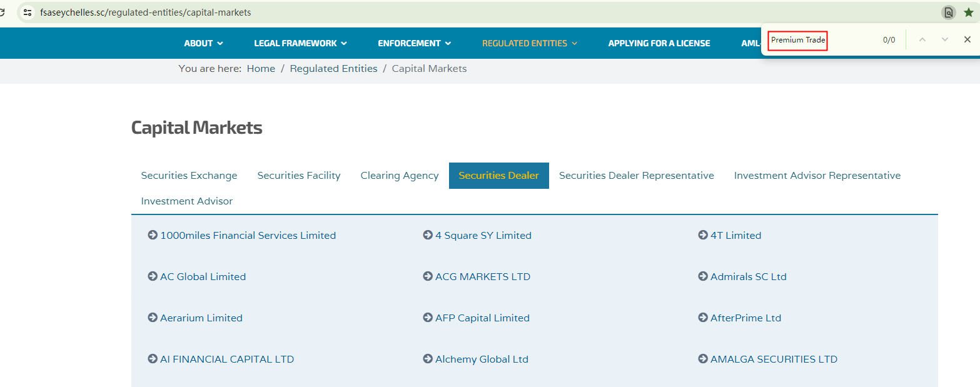Open Alchemy Global Ltd entry

(482, 359)
